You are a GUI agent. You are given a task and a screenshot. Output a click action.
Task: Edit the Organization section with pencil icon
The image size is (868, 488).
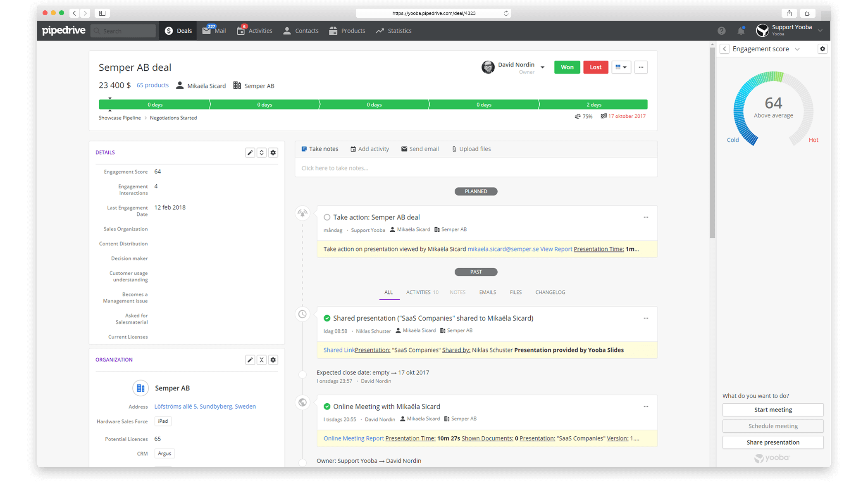click(250, 360)
